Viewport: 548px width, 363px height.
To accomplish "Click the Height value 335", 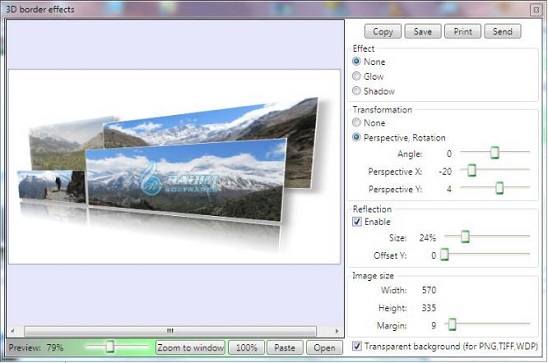I will pos(429,308).
